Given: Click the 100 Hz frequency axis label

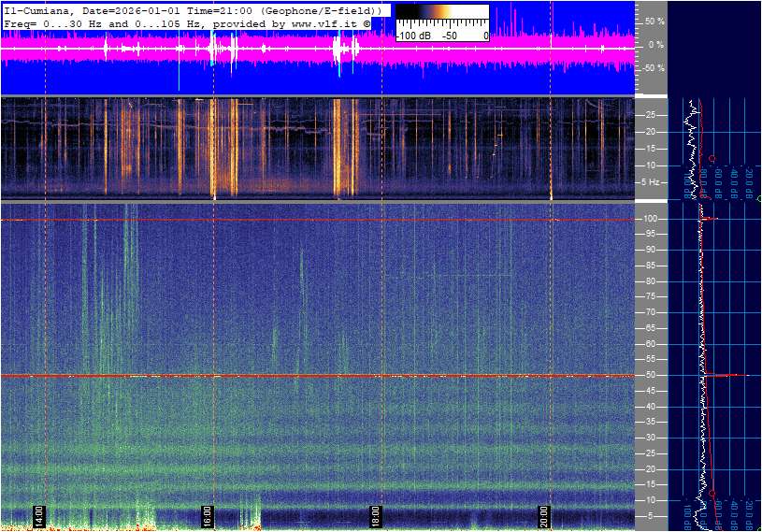Looking at the screenshot, I should click(x=651, y=219).
